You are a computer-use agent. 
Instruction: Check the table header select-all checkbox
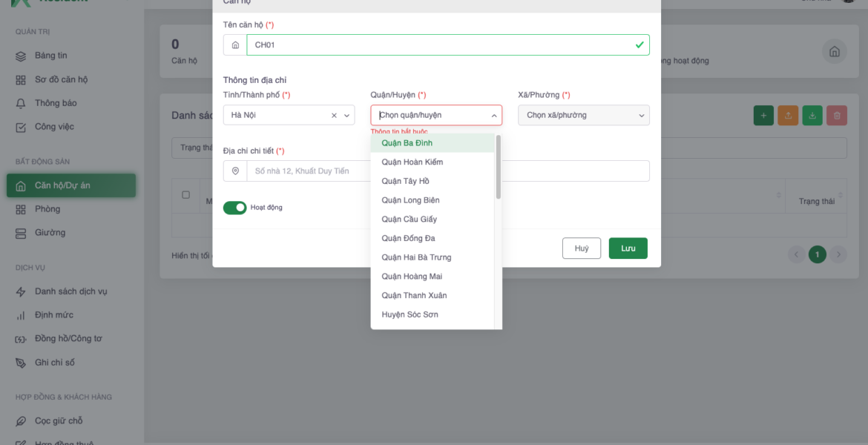185,195
